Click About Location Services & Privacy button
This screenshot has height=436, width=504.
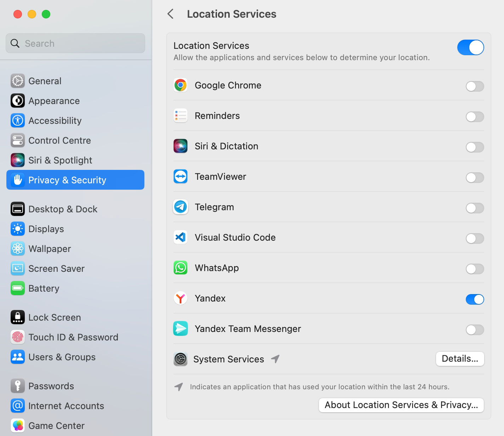point(401,405)
